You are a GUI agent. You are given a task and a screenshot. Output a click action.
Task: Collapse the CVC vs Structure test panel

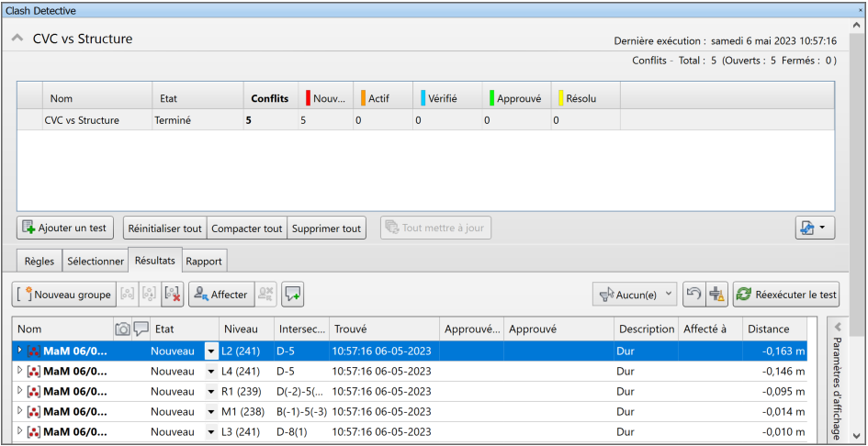click(x=17, y=39)
